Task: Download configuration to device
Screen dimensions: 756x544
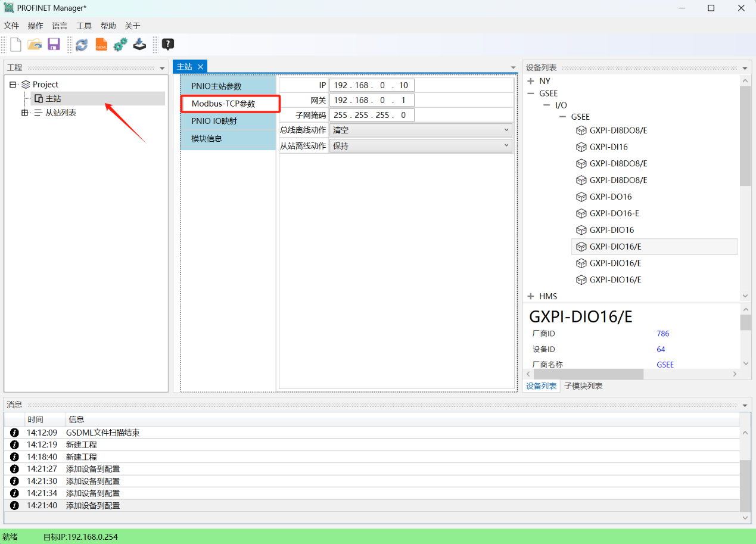Action: point(139,44)
